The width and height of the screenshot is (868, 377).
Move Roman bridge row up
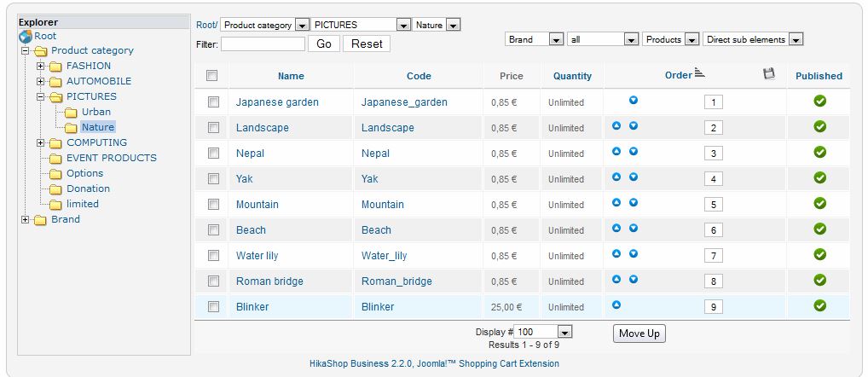616,279
